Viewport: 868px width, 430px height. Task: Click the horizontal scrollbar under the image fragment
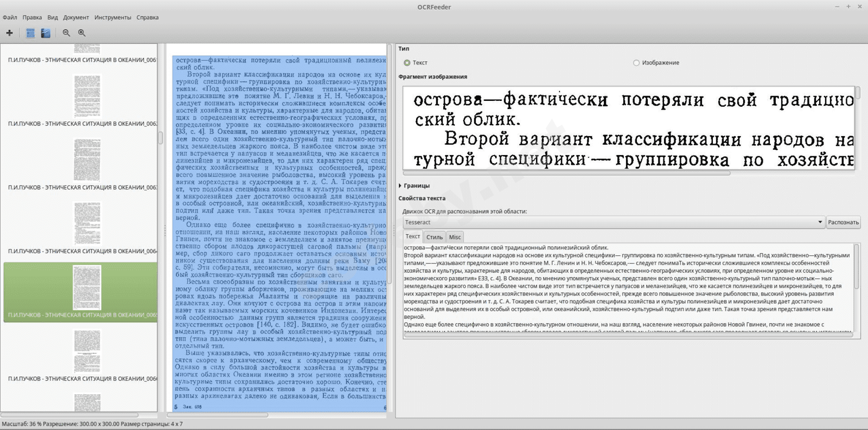click(567, 174)
